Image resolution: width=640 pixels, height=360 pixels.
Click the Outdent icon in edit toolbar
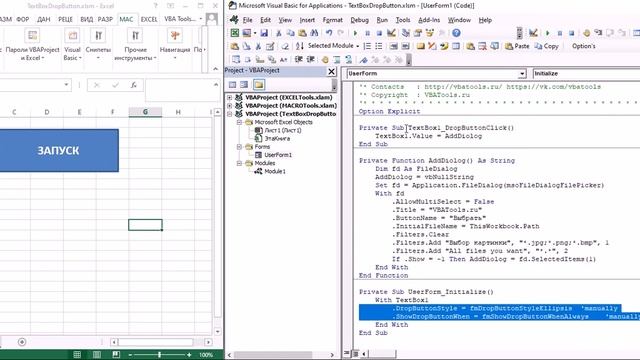[311, 60]
